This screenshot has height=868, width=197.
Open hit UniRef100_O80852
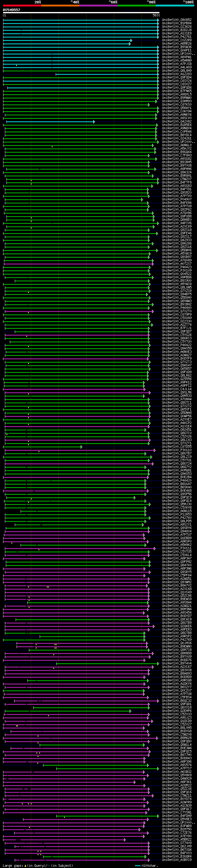[x=177, y=20]
